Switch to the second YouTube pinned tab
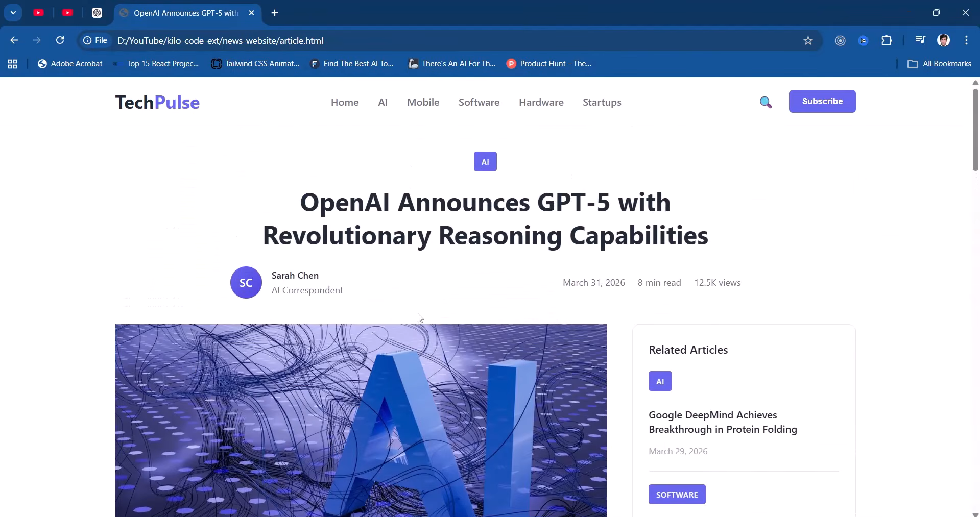The width and height of the screenshot is (980, 517). click(x=67, y=13)
